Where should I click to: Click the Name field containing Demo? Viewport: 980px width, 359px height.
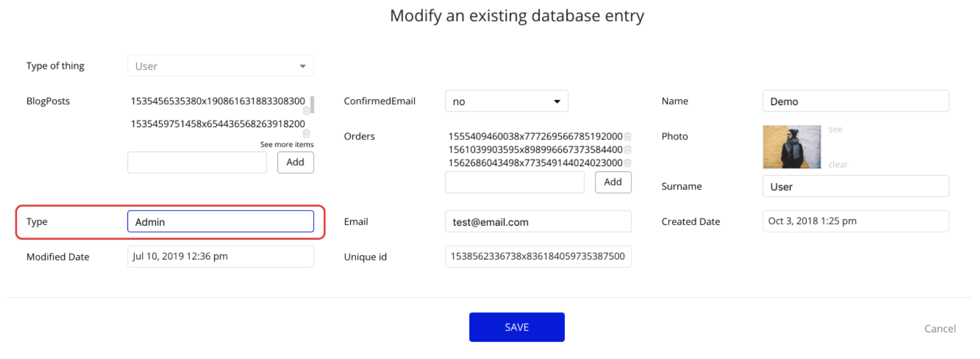pyautogui.click(x=855, y=101)
